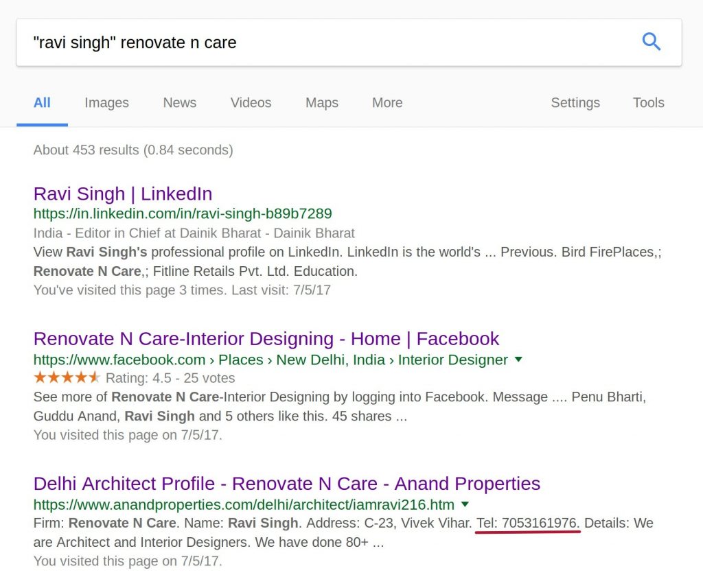The height and width of the screenshot is (588, 703).
Task: Click 'India - Editor in Chief at Dainik Bharat' line
Action: pyautogui.click(x=194, y=233)
